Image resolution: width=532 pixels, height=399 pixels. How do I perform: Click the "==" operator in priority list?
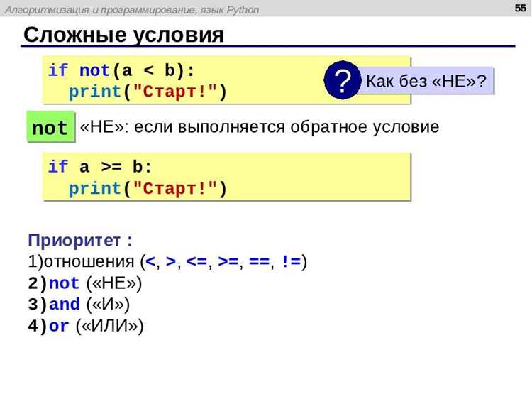pos(259,261)
